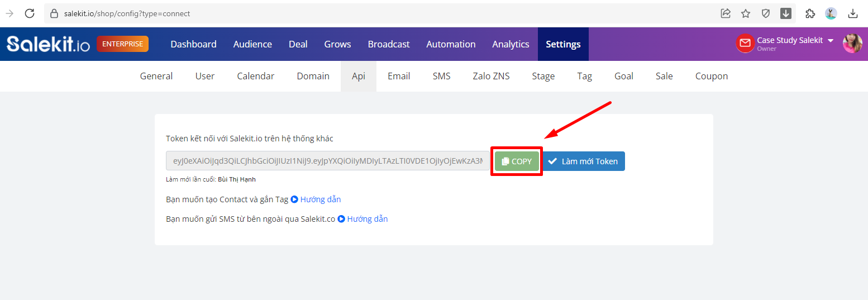
Task: Open the browser downloads arrow icon
Action: (853, 13)
